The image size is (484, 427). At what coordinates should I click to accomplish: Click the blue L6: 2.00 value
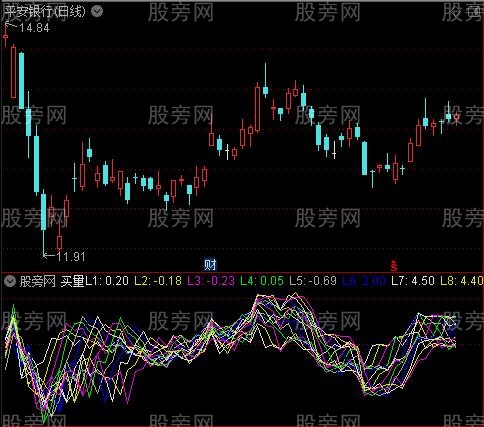tap(364, 281)
